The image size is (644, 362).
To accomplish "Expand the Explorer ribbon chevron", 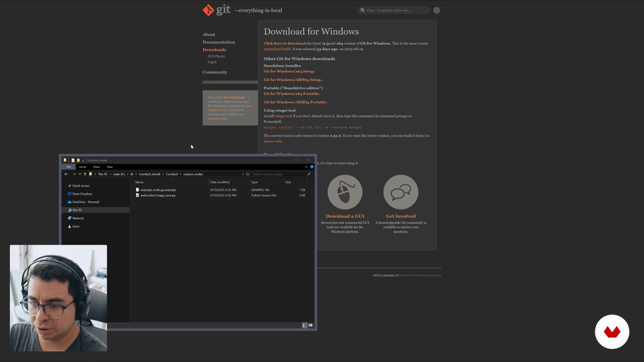I will [306, 167].
